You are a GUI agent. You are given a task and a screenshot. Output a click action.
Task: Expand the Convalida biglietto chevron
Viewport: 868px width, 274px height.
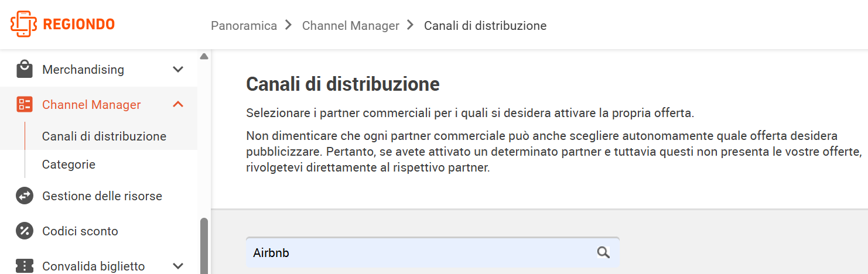tap(179, 266)
